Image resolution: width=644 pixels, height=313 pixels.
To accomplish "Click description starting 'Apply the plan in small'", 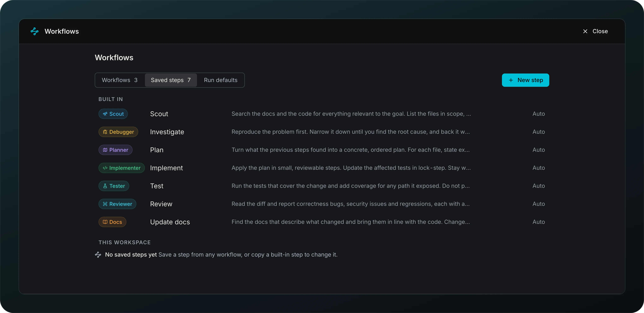I will point(351,168).
